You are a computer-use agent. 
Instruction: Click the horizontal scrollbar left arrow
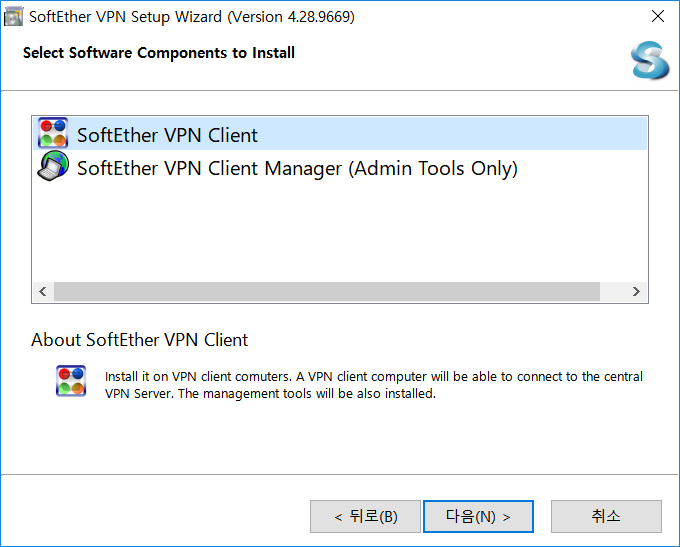(43, 292)
